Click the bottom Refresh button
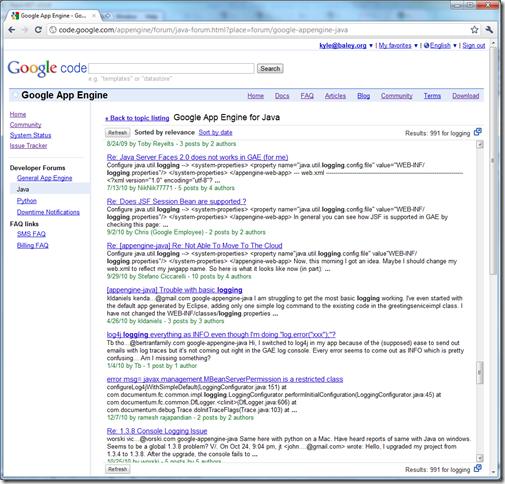Viewport: 505px width, 484px height. 118,469
